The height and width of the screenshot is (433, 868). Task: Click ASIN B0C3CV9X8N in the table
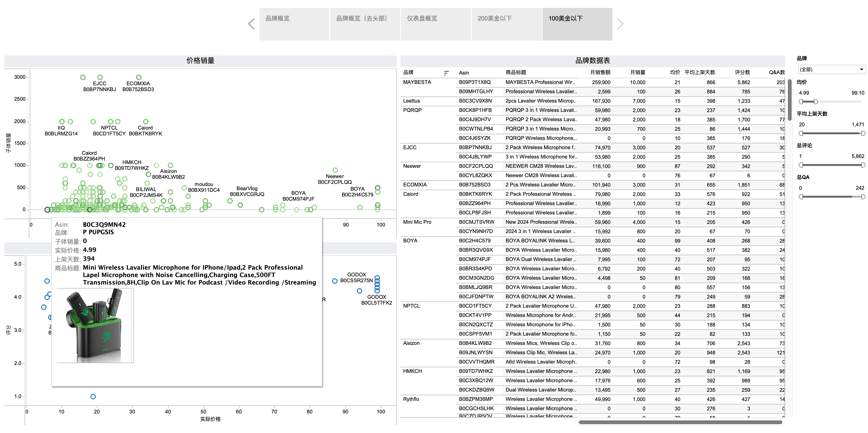click(475, 101)
